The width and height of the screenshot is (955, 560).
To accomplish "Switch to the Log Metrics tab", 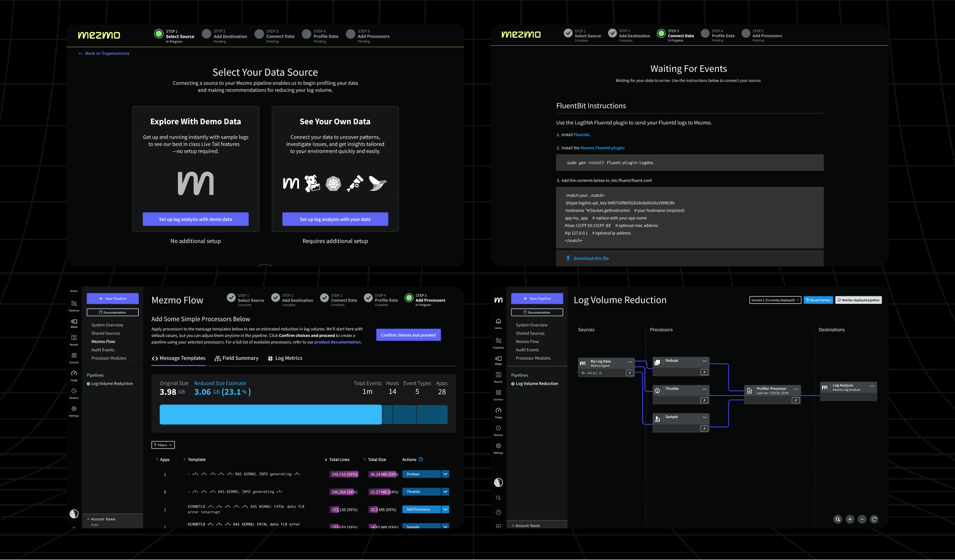I will pyautogui.click(x=285, y=358).
